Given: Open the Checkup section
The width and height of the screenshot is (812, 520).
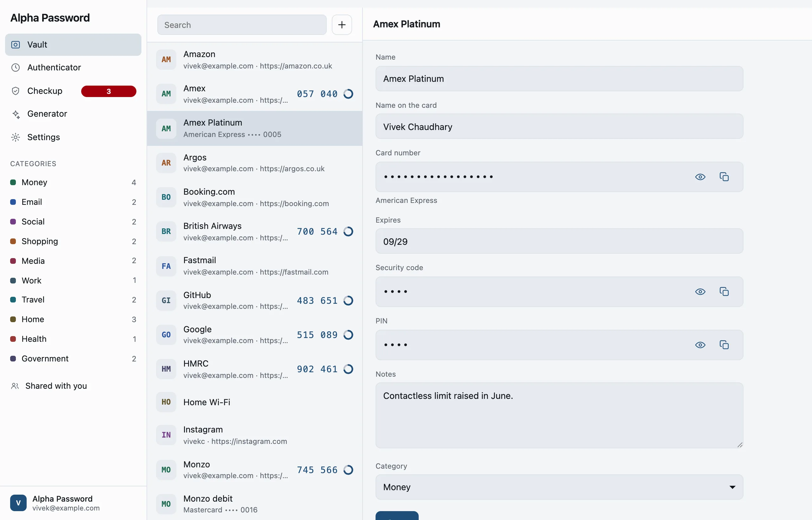Looking at the screenshot, I should (x=73, y=91).
